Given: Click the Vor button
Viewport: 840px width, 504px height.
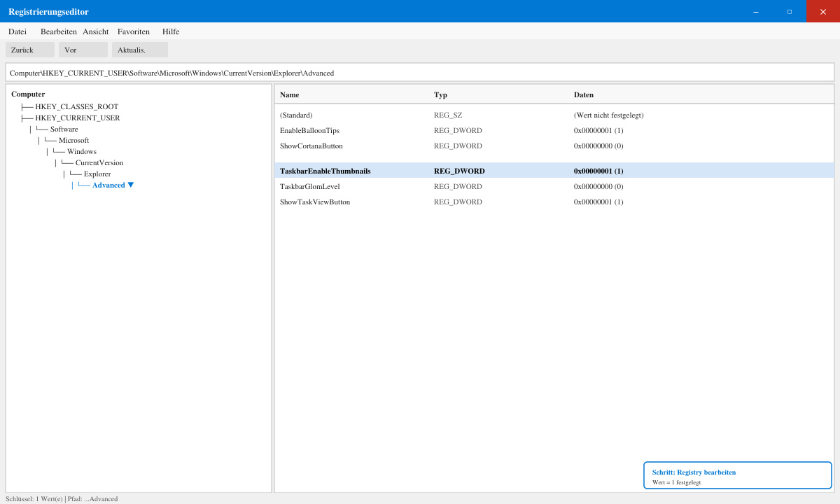Looking at the screenshot, I should click(83, 50).
